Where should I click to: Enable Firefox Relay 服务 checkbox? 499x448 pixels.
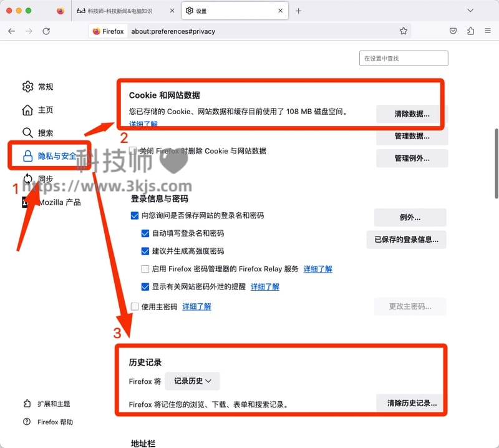145,269
